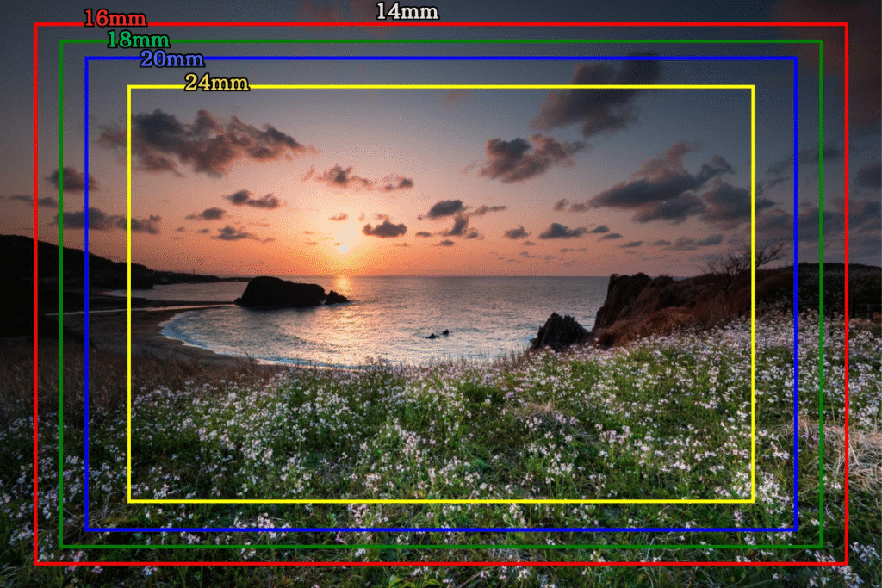Select the blue 20mm label
Image resolution: width=882 pixels, height=588 pixels.
[171, 59]
